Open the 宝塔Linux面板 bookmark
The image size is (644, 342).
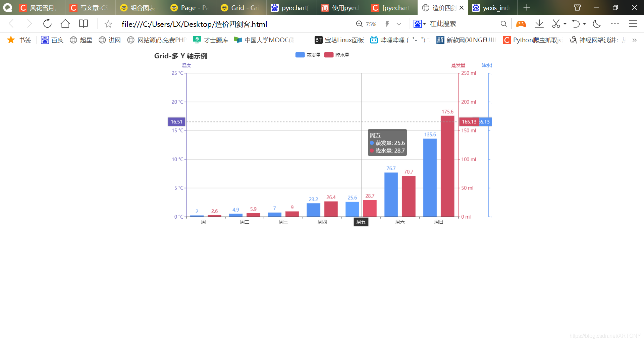point(339,40)
